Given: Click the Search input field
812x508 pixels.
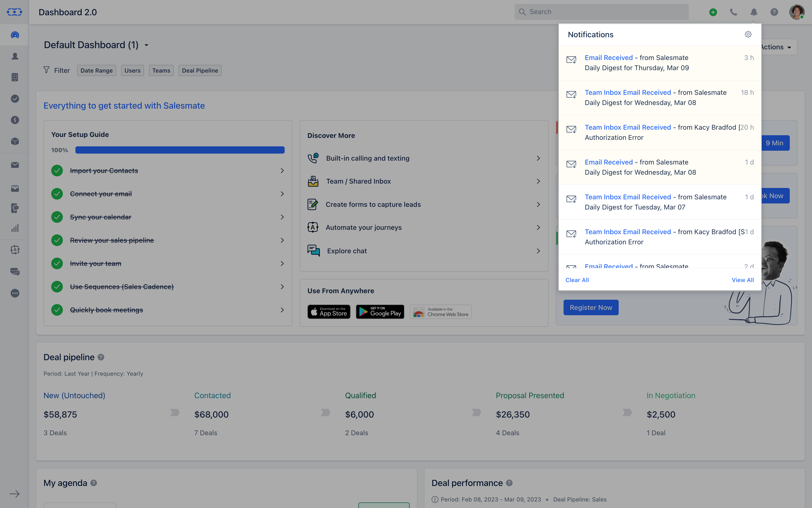Looking at the screenshot, I should pos(601,12).
